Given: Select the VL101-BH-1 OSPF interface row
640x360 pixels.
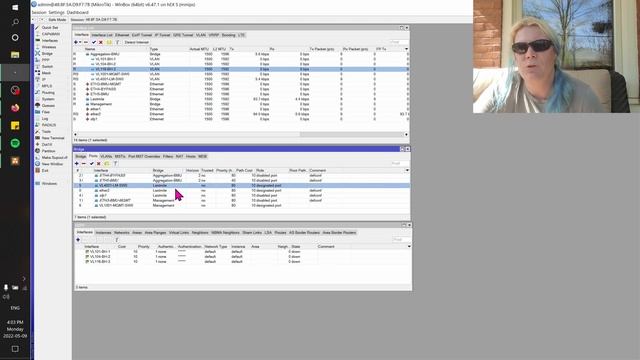Looking at the screenshot, I should coord(242,252).
